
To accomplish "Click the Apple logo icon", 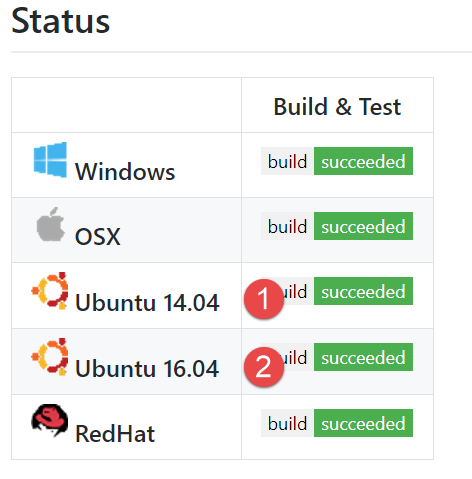I will click(x=51, y=224).
